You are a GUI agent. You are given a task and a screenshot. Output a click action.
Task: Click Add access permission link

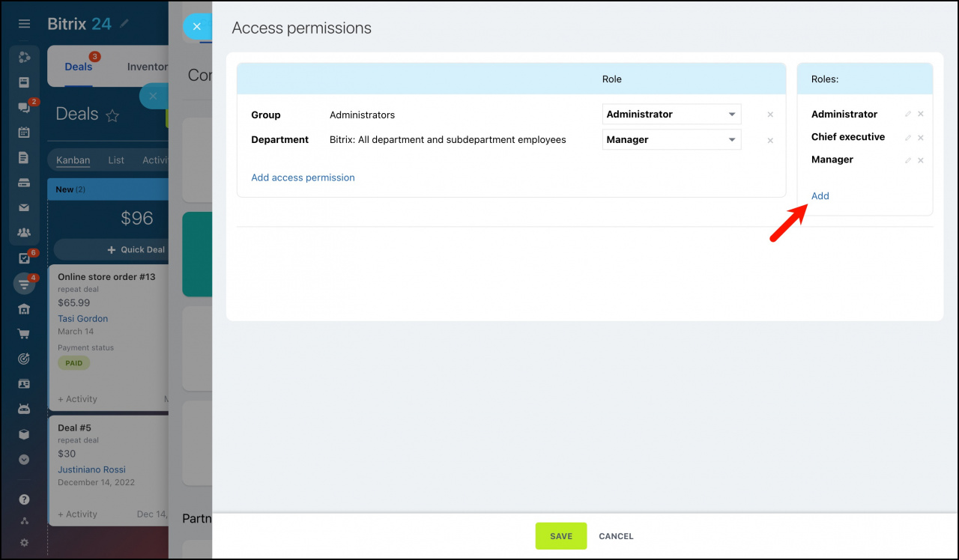coord(303,177)
